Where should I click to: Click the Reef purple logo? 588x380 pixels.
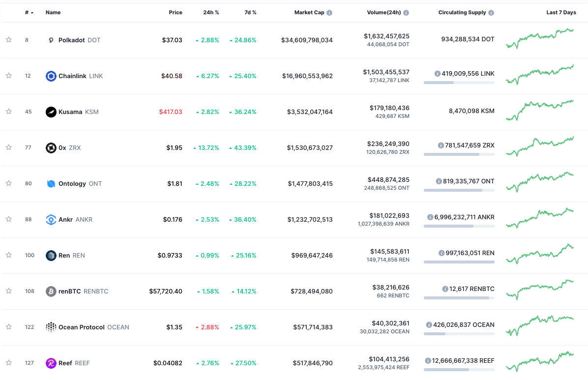tap(51, 363)
